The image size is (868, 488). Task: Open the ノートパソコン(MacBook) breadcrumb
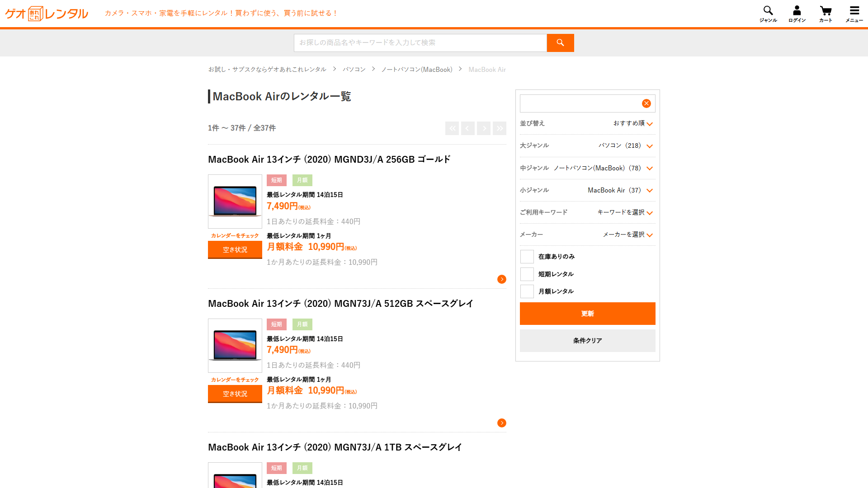click(x=416, y=70)
